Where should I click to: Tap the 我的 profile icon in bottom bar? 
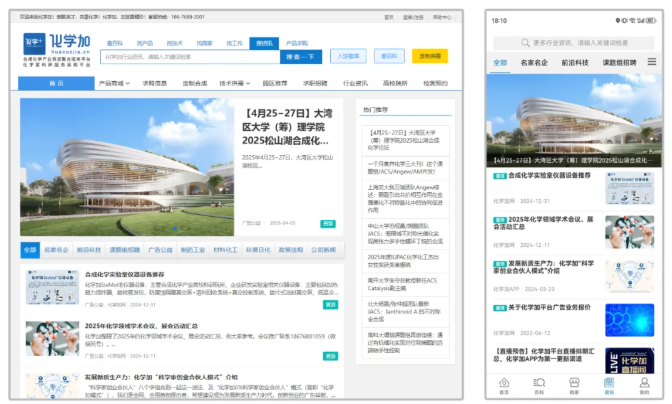coord(643,385)
